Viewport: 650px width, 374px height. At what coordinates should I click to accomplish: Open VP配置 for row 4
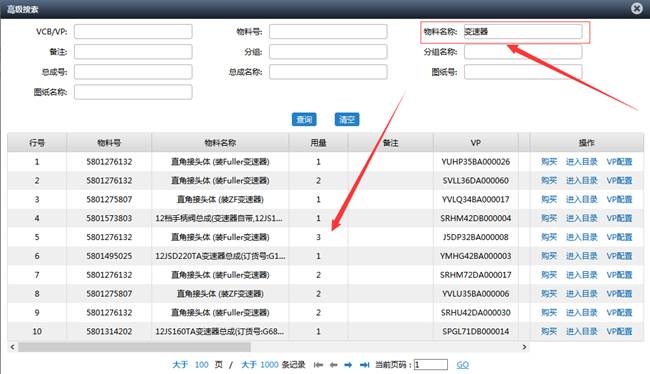coord(619,218)
